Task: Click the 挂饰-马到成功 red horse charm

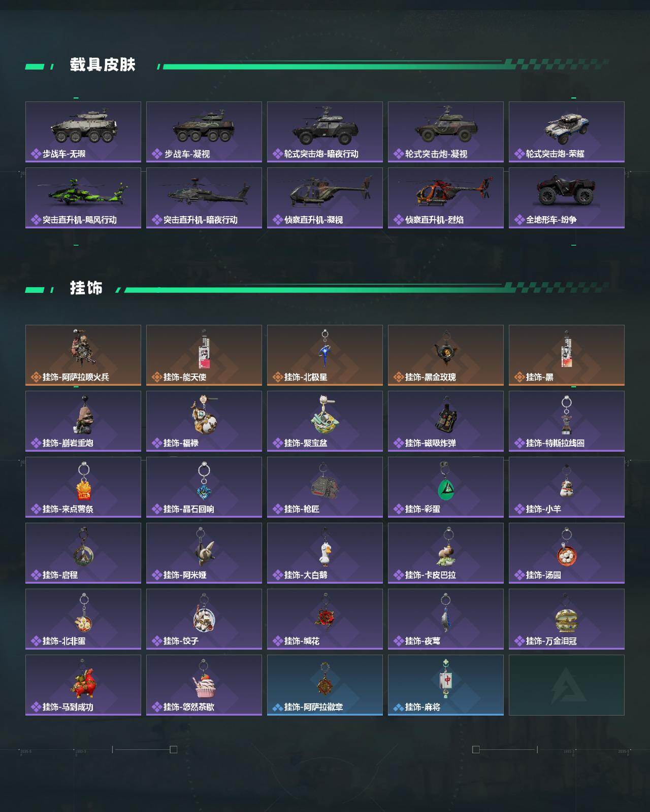Action: (83, 685)
